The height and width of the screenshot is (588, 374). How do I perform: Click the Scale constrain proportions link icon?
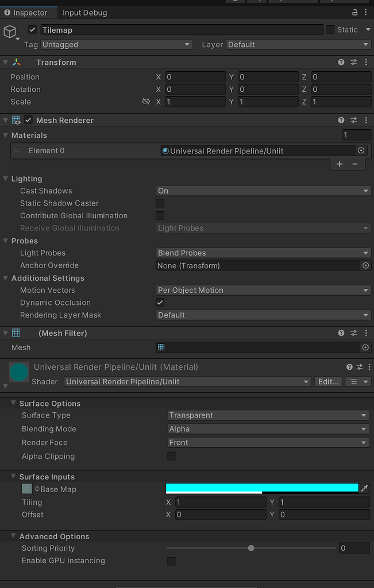146,102
